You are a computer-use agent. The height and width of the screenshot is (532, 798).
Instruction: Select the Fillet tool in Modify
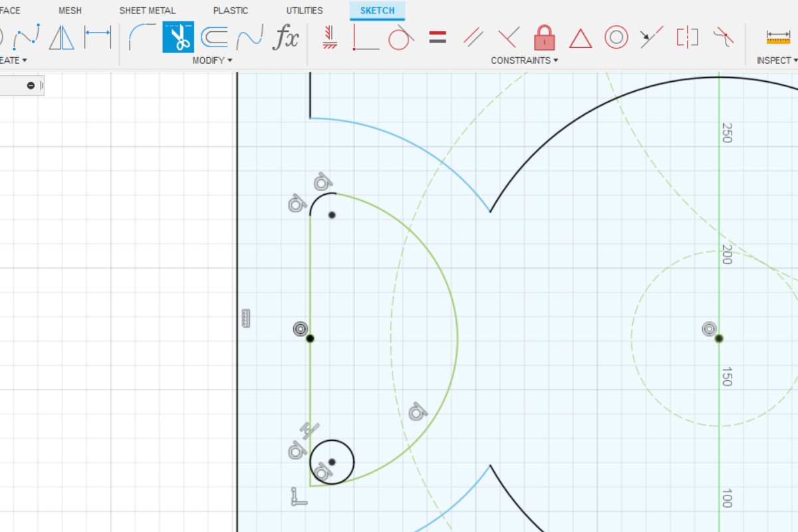[142, 37]
